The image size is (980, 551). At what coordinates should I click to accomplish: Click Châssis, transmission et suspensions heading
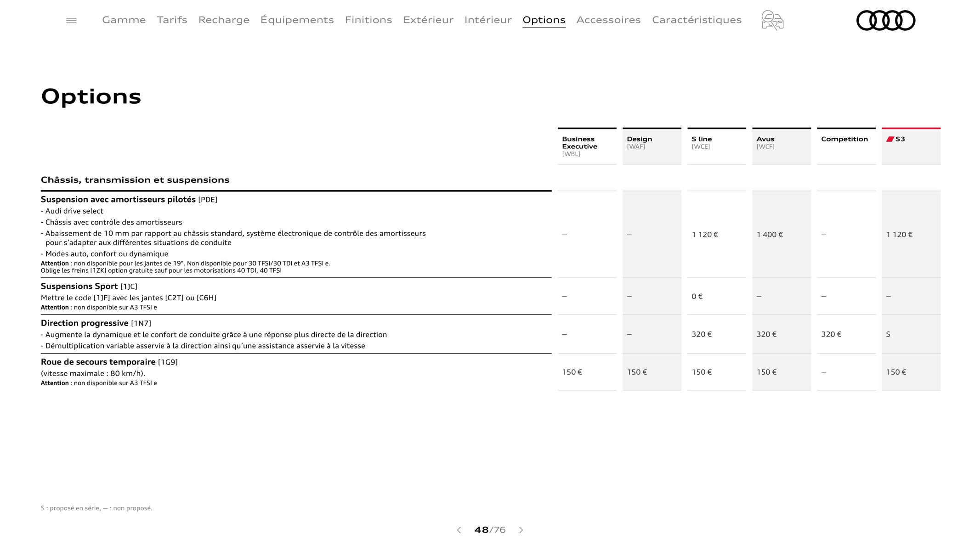135,180
